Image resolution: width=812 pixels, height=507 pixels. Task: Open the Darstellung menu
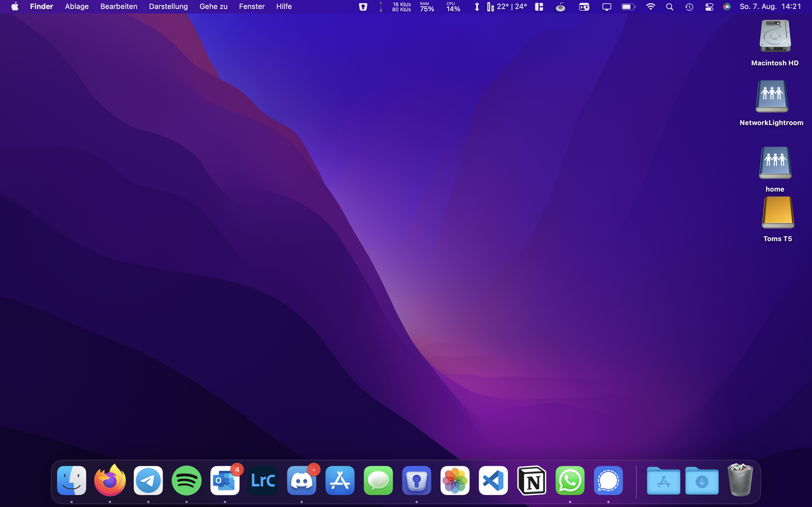click(168, 7)
